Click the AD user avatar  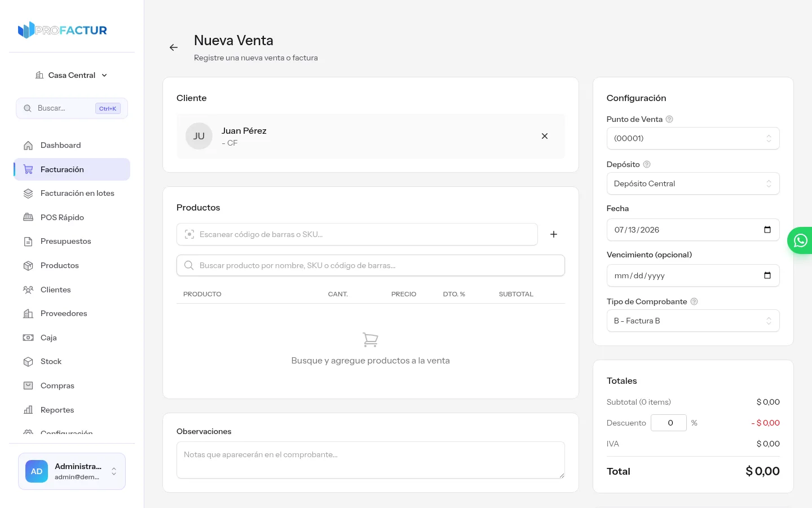point(37,471)
